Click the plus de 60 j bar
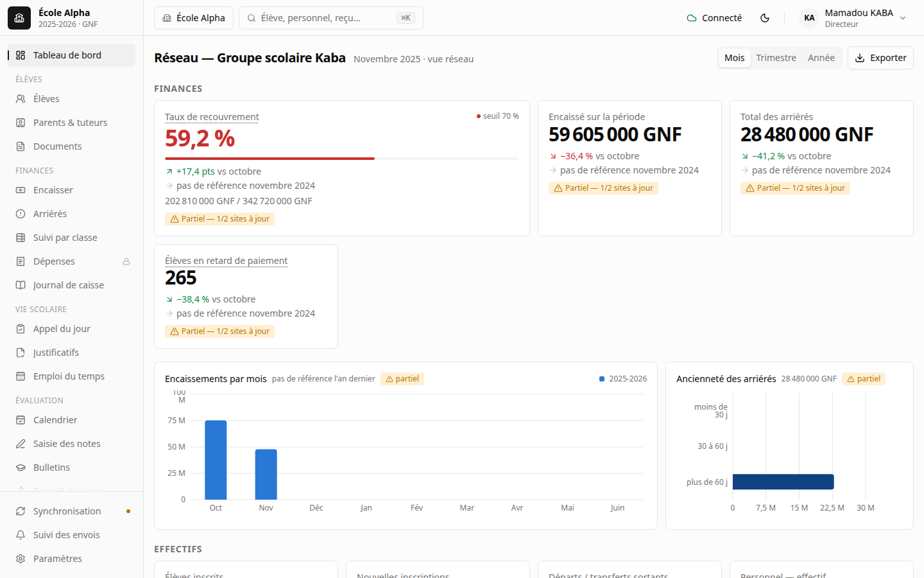The image size is (924, 578). tap(783, 482)
